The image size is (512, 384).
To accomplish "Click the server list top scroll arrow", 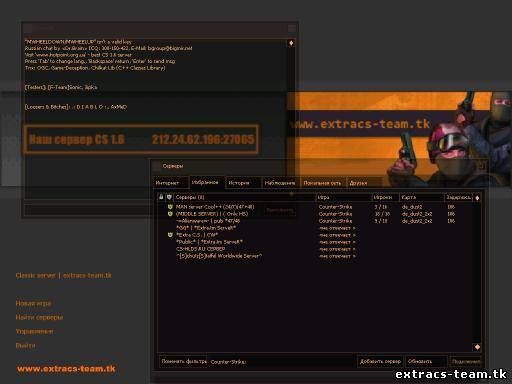I will 477,198.
